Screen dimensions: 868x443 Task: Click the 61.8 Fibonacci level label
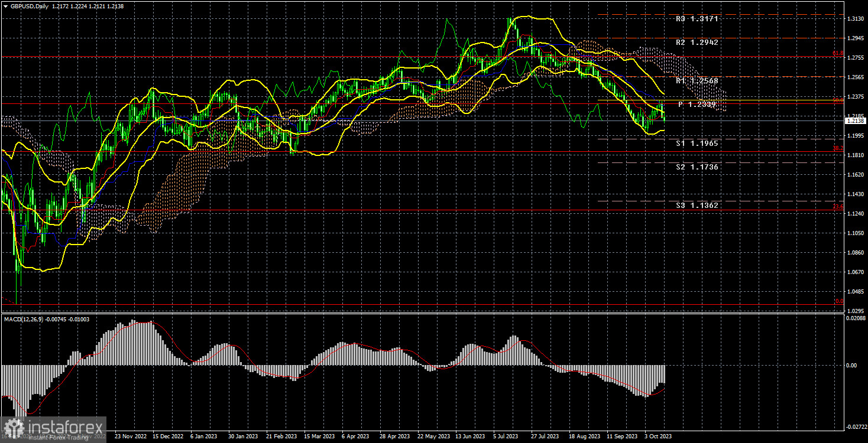click(x=838, y=53)
